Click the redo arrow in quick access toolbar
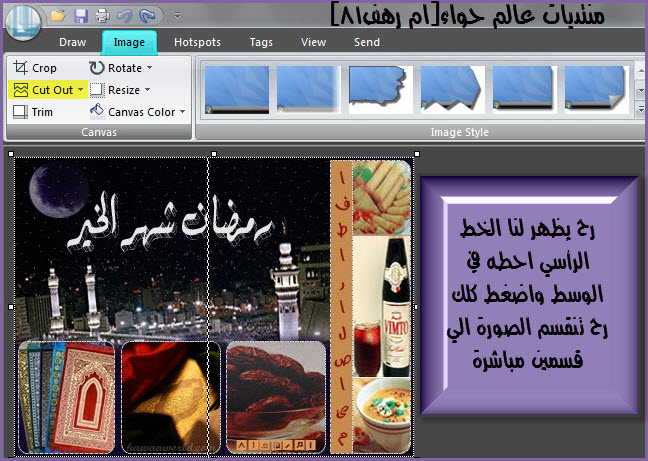648x461 pixels. [148, 16]
